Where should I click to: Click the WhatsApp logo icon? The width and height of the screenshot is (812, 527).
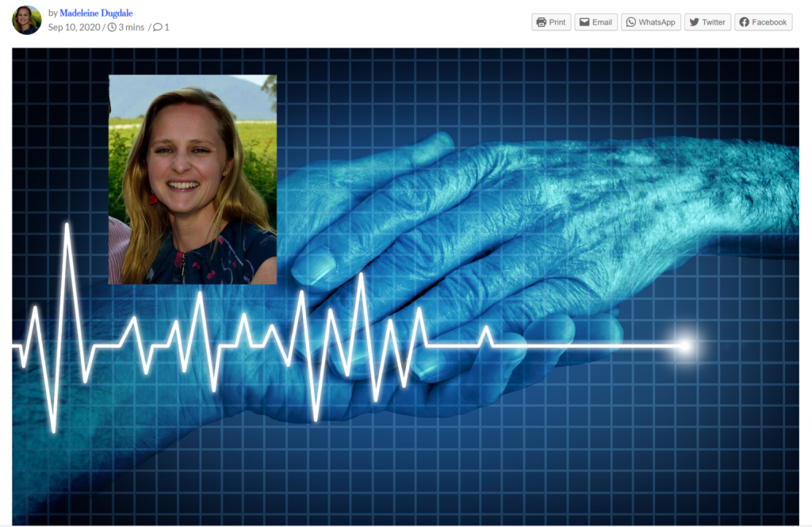pyautogui.click(x=630, y=22)
